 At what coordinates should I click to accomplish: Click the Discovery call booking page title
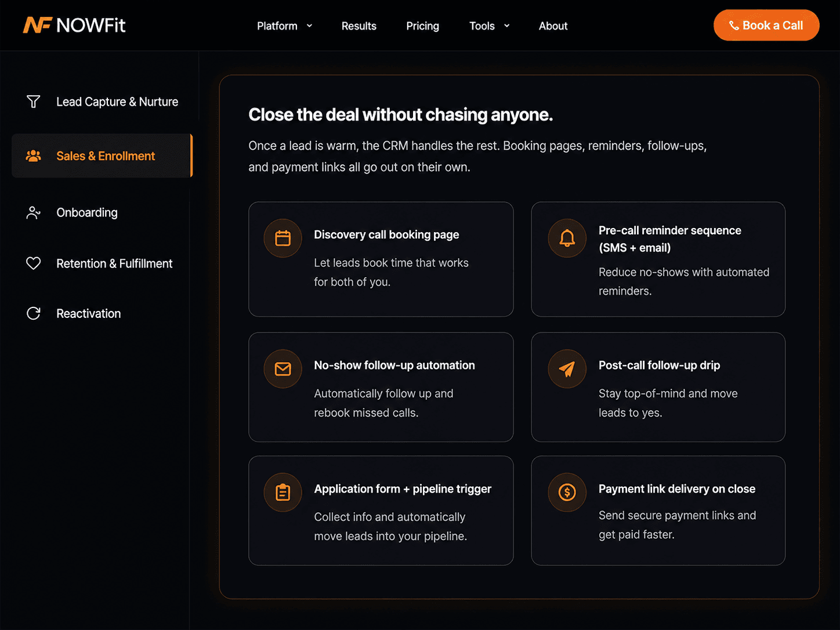(386, 234)
